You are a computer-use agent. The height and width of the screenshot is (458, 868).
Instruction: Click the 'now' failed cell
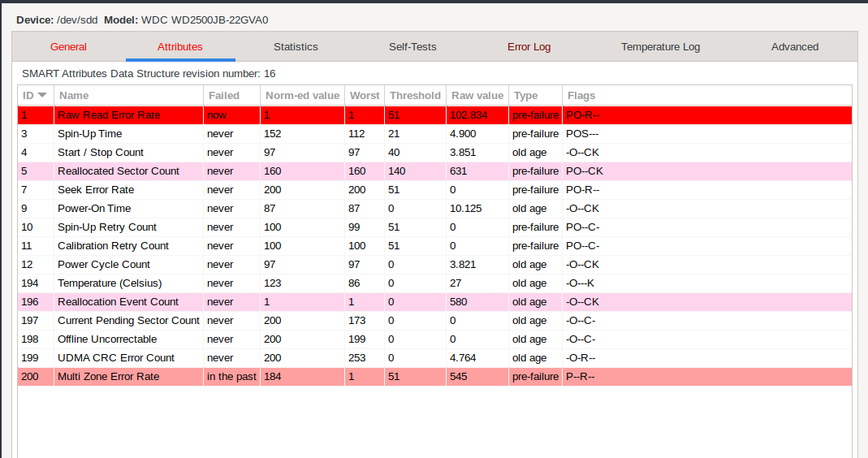(x=217, y=115)
